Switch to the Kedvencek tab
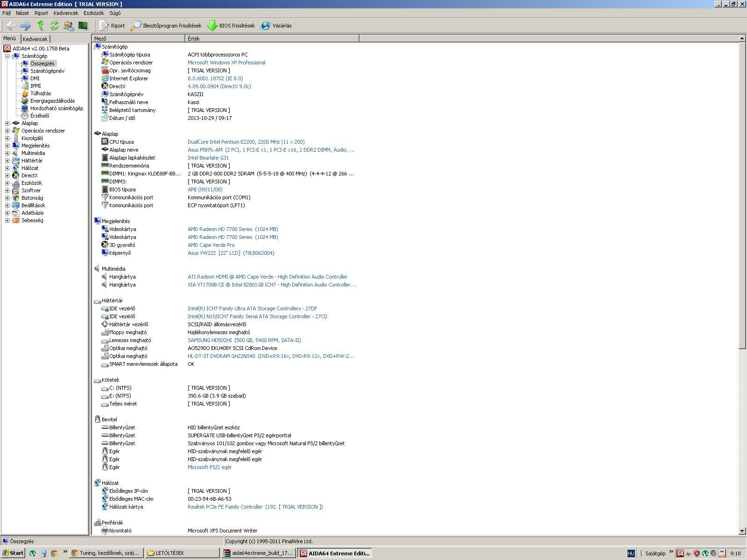 35,39
